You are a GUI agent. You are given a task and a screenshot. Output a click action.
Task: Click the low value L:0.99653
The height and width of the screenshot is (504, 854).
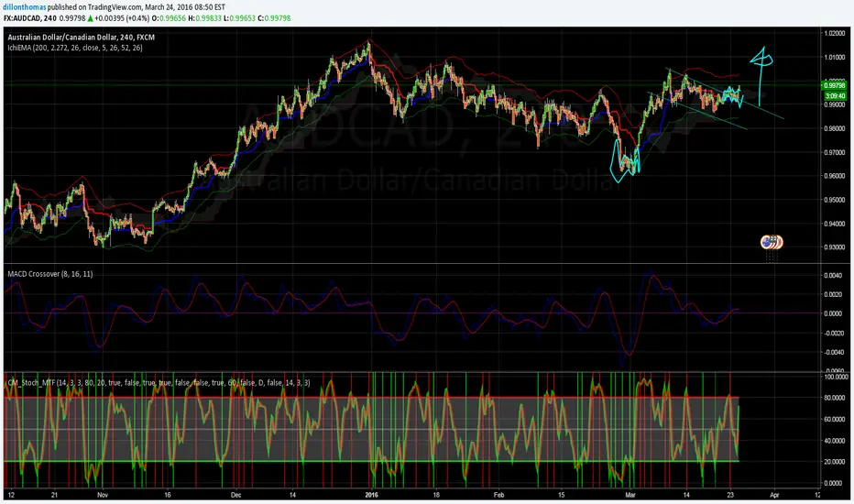[240, 18]
